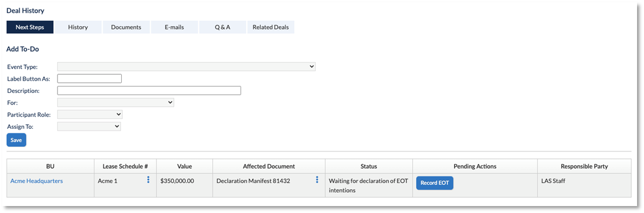Open the Assign To dropdown
644x213 pixels.
pos(89,127)
